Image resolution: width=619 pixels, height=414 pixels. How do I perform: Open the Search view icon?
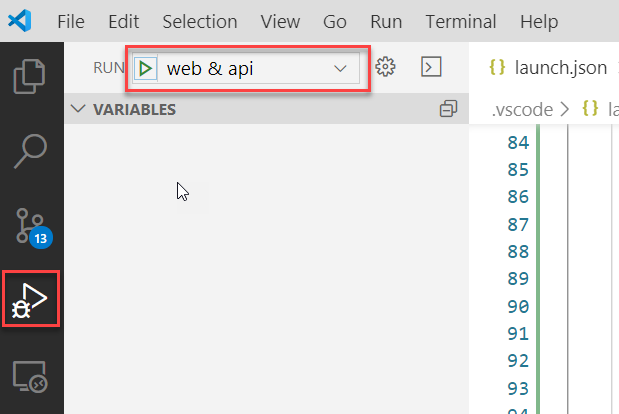30,151
